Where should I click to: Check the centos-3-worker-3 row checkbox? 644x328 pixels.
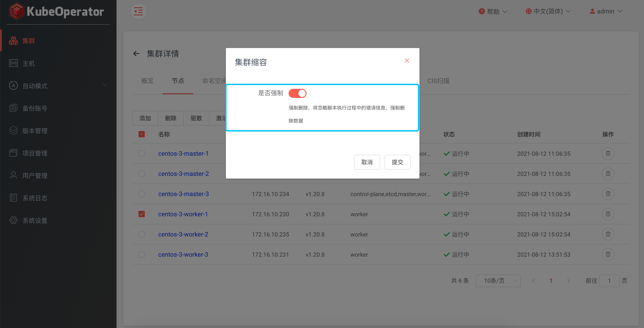[141, 255]
